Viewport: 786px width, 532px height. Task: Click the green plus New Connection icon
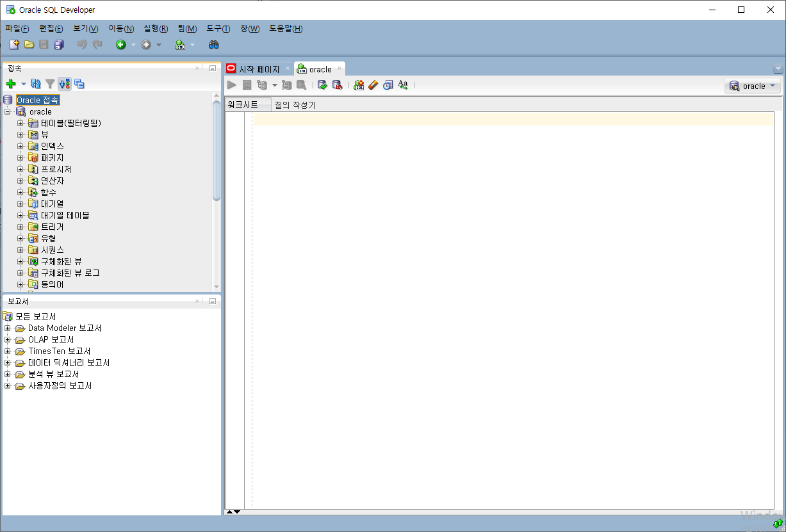coord(11,84)
